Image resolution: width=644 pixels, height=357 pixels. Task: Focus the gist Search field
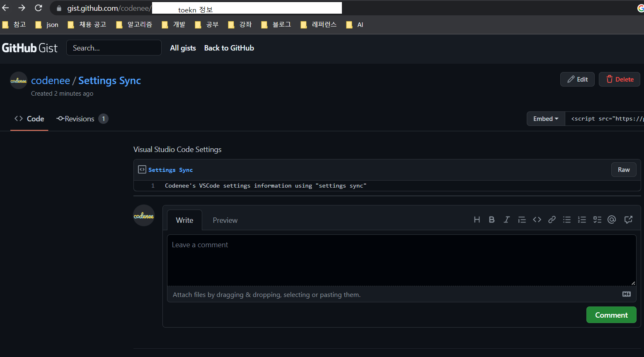(x=114, y=48)
